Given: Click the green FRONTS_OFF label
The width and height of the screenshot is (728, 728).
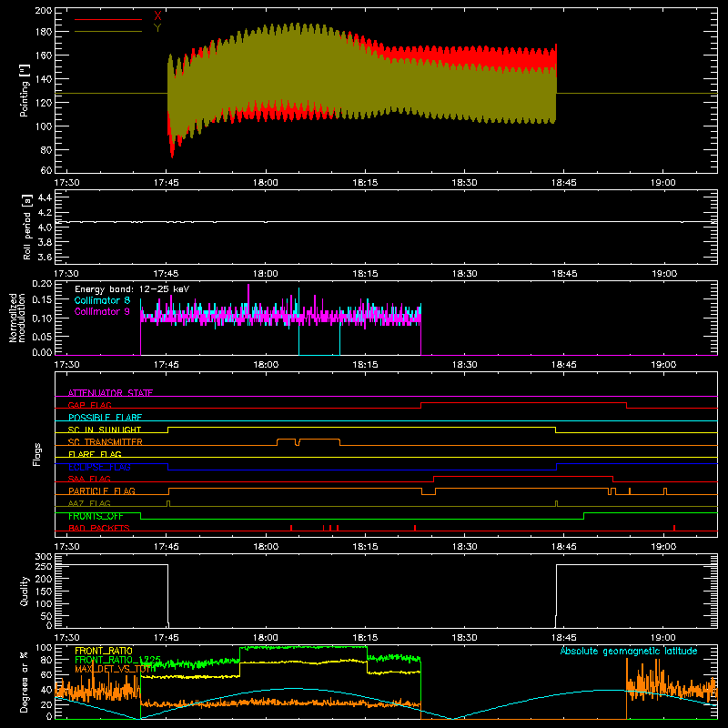Looking at the screenshot, I should click(96, 516).
